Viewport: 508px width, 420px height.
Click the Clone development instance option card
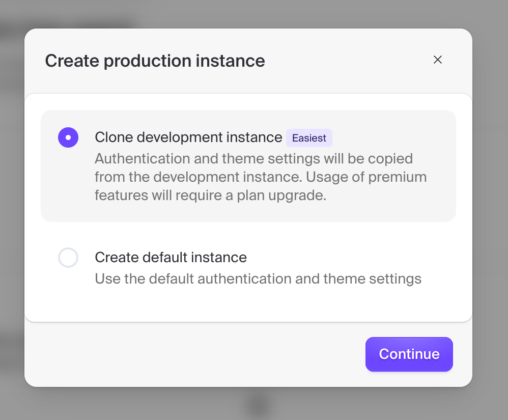tap(248, 165)
